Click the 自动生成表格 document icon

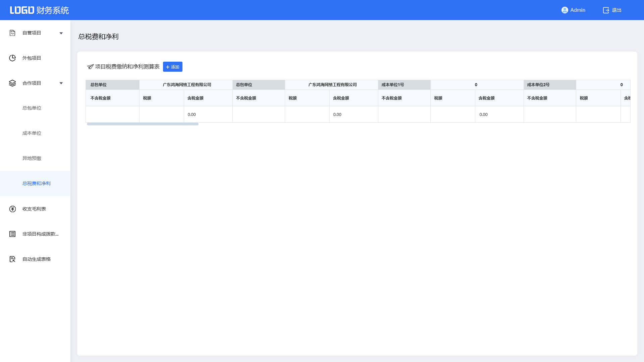coord(12,259)
